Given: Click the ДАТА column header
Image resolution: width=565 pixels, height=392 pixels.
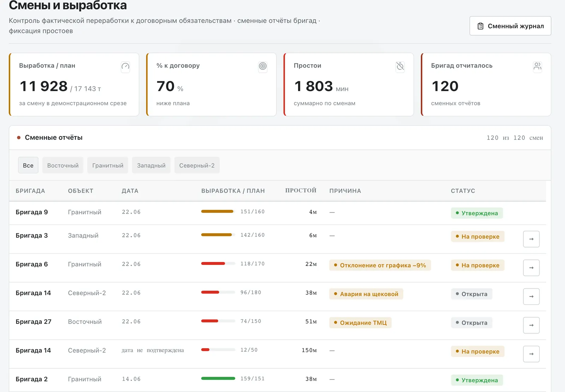Looking at the screenshot, I should coord(130,191).
